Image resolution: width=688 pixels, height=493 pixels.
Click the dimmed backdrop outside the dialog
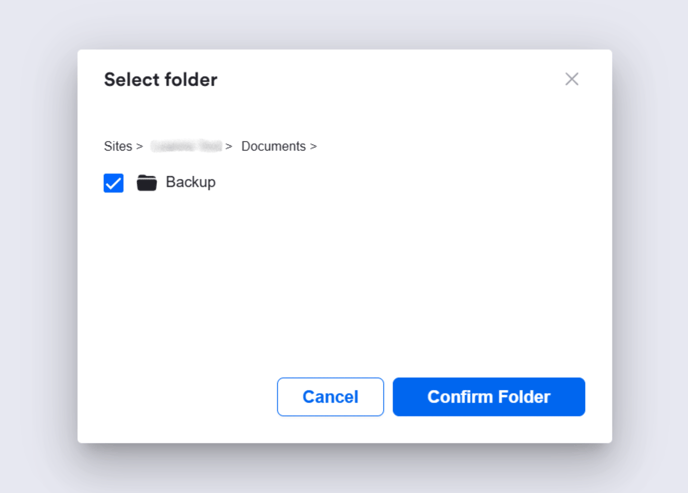[x=40, y=250]
